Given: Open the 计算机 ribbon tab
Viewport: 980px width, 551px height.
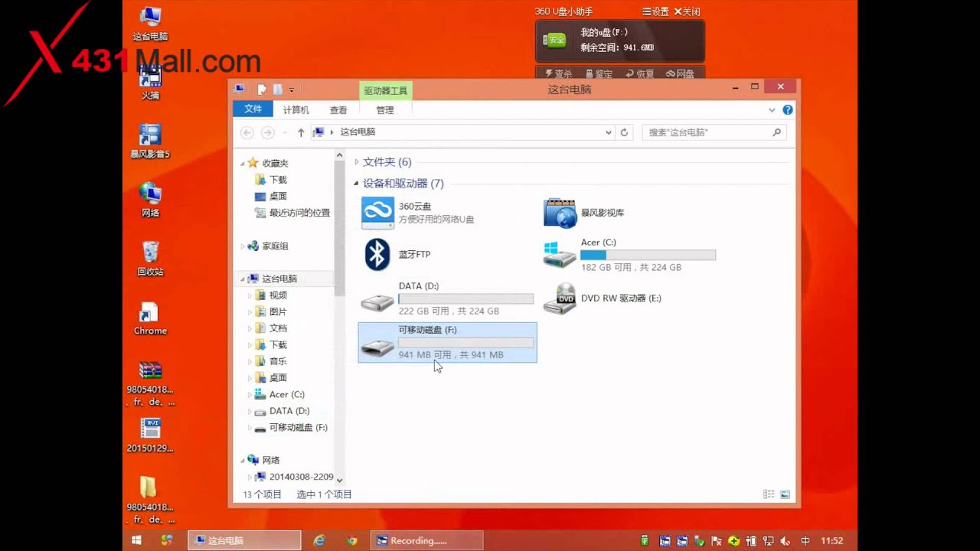Looking at the screenshot, I should coord(296,110).
